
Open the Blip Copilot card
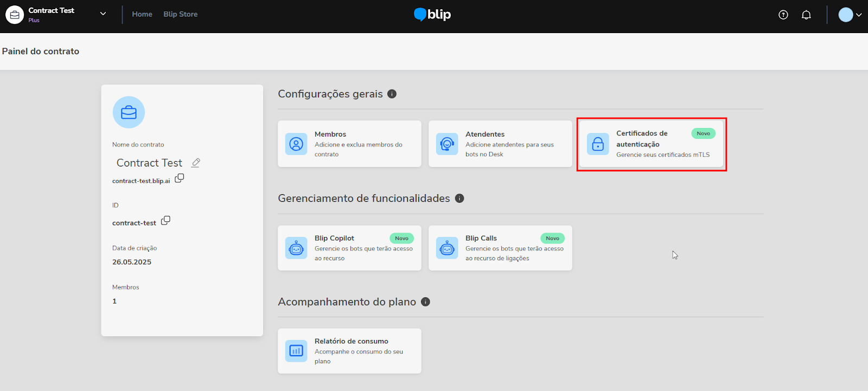349,248
